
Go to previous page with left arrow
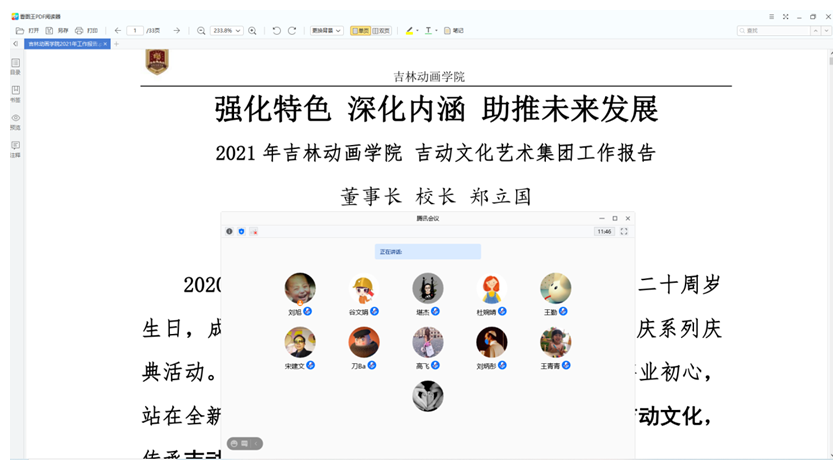(118, 31)
